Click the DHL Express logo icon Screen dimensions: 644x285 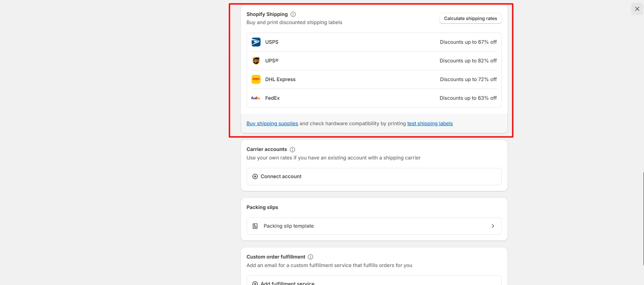point(256,79)
